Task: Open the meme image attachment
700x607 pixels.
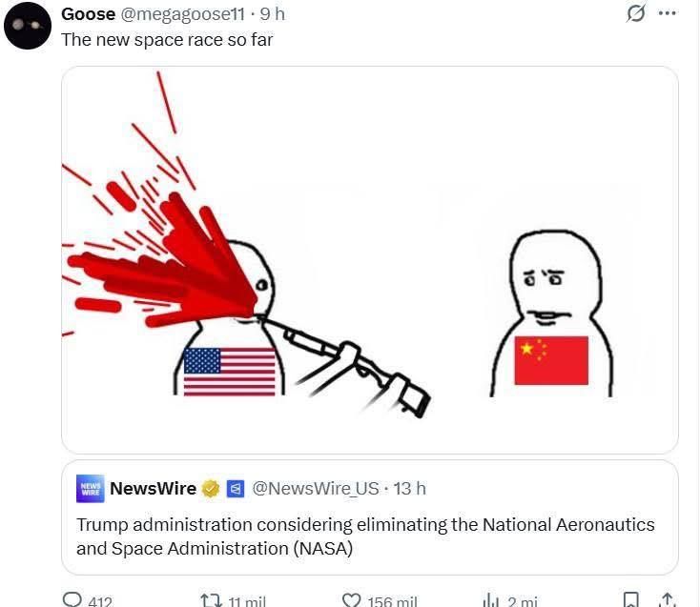Action: tap(370, 260)
